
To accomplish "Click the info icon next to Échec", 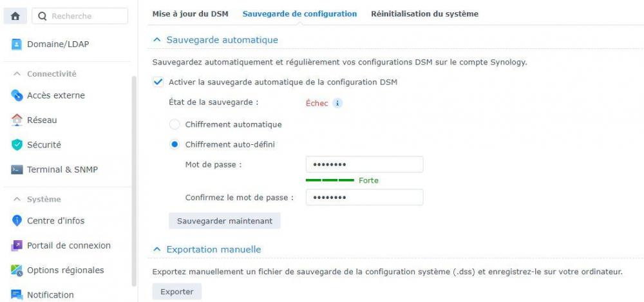I will (x=337, y=103).
